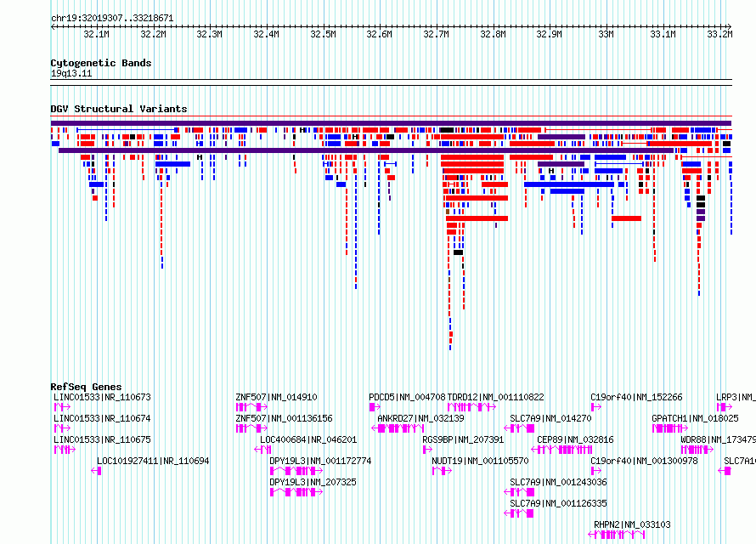
Task: Click the magenta gene model under RHPN2|NM_033103
Action: [x=617, y=535]
